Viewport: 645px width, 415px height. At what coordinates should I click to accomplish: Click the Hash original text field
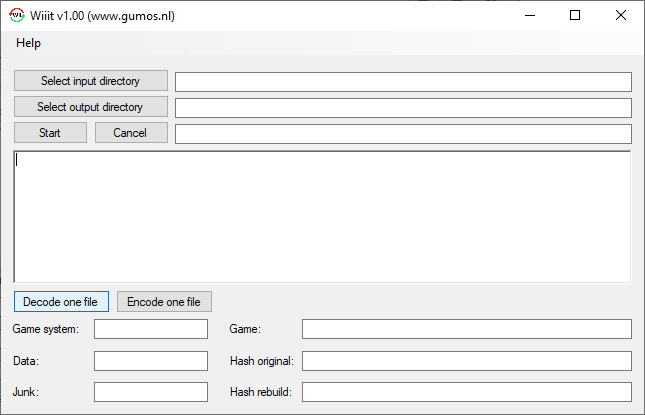[466, 361]
